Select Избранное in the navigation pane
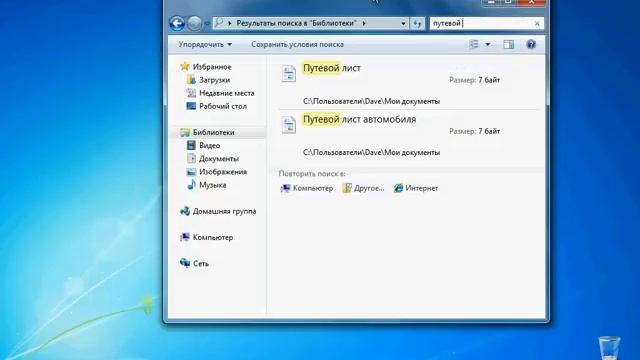This screenshot has height=360, width=640. pos(212,67)
